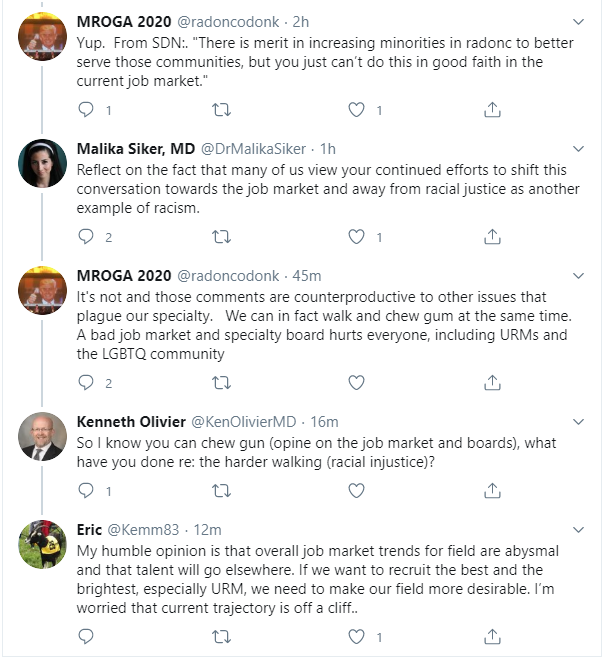View Kenneth Olivier's profile picture
This screenshot has height=657, width=616.
click(43, 436)
